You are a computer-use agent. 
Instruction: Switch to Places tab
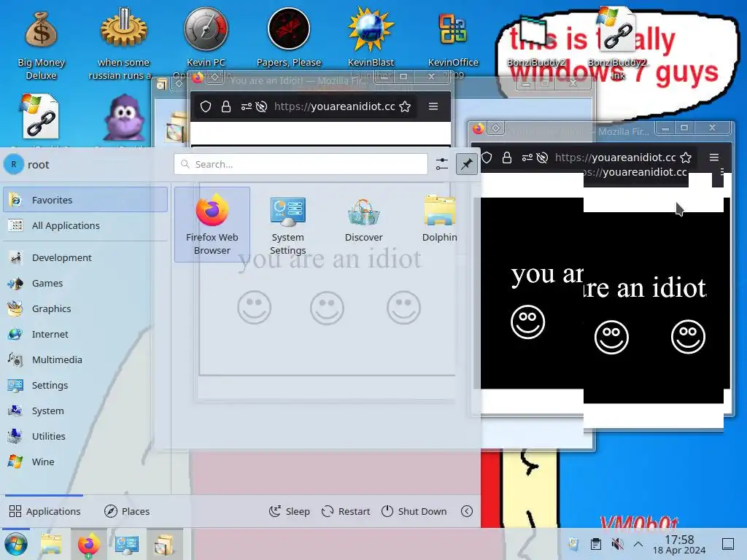(x=127, y=511)
